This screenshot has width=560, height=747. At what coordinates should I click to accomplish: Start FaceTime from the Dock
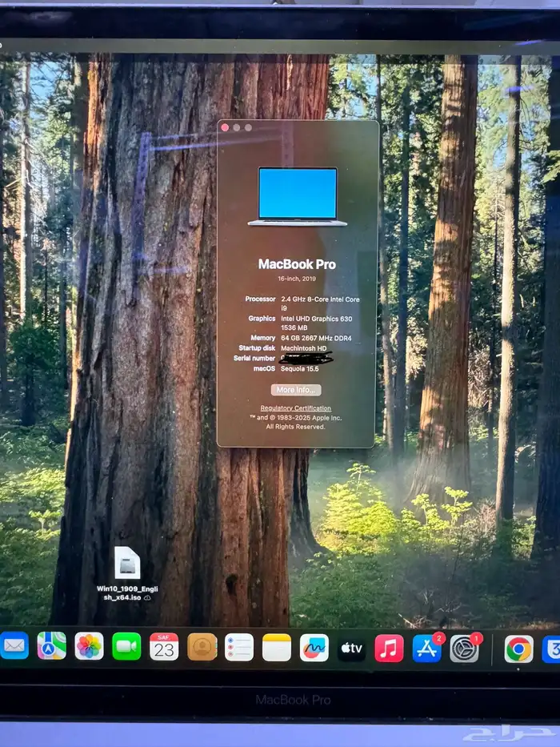126,646
